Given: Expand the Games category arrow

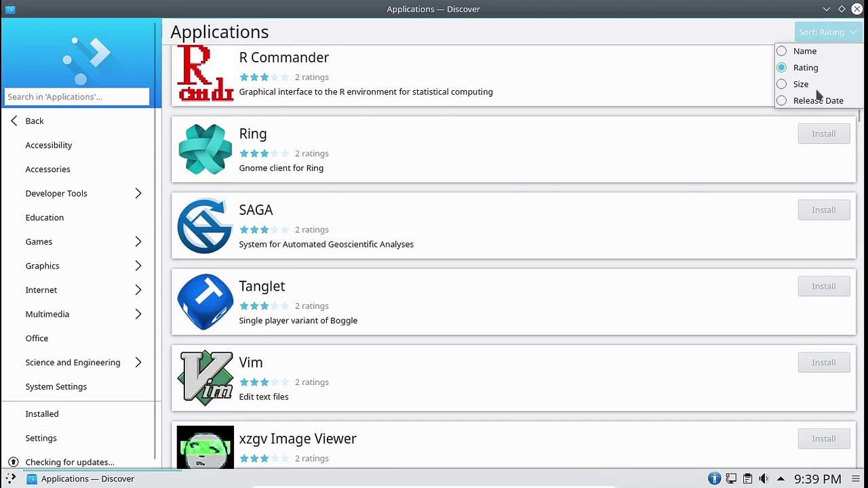Looking at the screenshot, I should click(138, 241).
